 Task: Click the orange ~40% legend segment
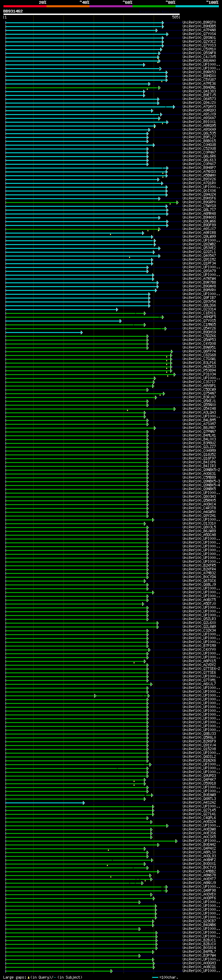point(68,6)
